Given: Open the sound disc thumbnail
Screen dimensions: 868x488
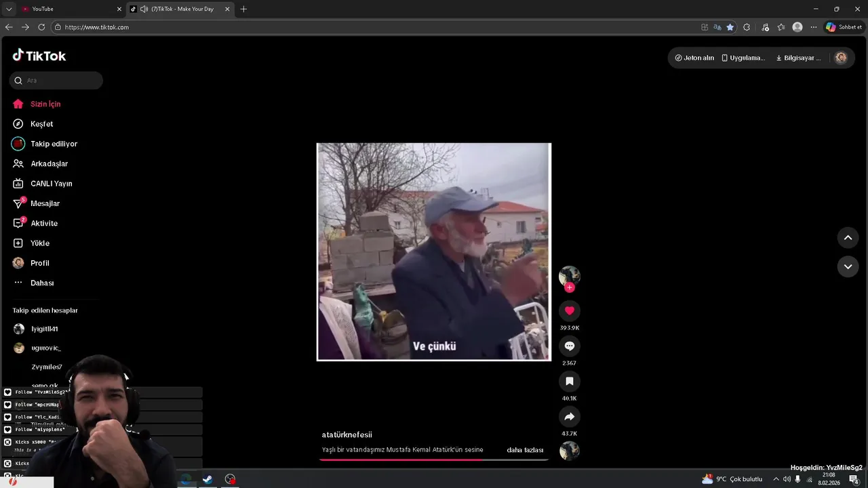Looking at the screenshot, I should coord(570,451).
